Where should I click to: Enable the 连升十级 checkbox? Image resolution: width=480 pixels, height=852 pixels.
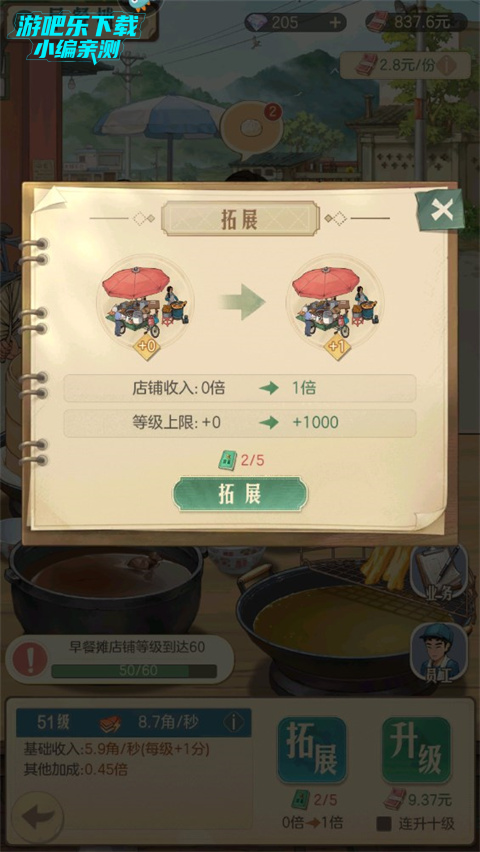[384, 824]
